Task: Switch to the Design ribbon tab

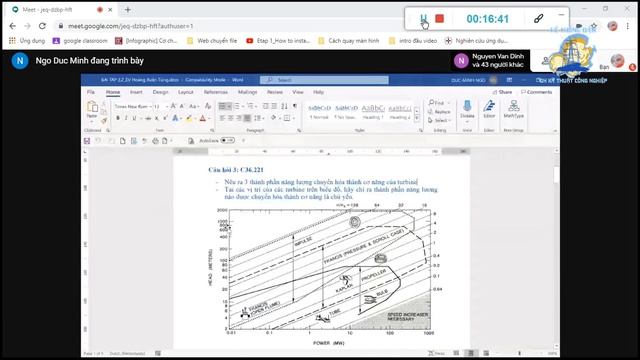Action: coord(160,92)
